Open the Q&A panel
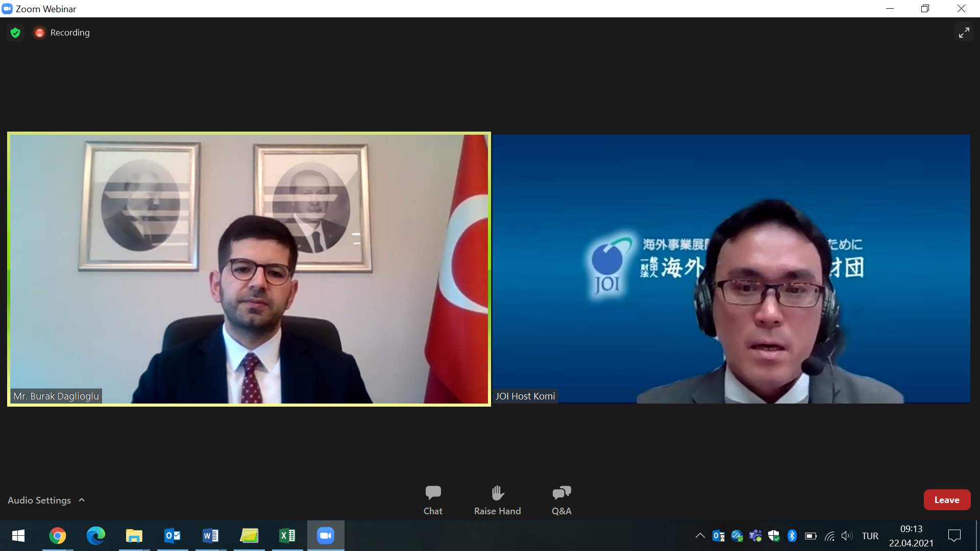The image size is (980, 551). click(x=561, y=500)
